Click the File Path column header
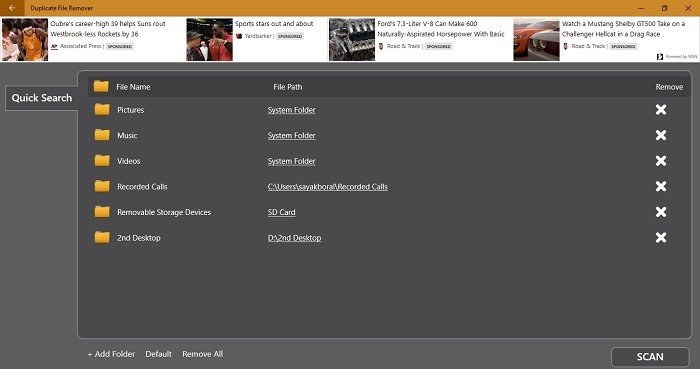The height and width of the screenshot is (369, 700). [288, 87]
